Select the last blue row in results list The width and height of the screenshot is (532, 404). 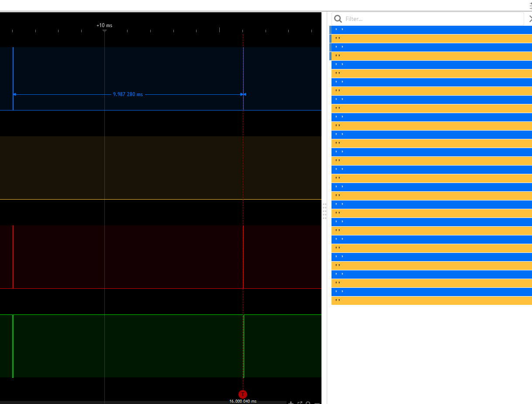click(x=432, y=292)
